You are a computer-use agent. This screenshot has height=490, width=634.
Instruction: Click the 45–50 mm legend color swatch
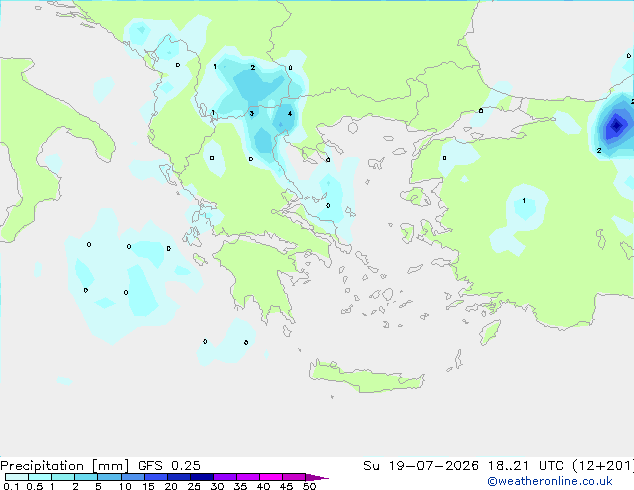tap(294, 477)
